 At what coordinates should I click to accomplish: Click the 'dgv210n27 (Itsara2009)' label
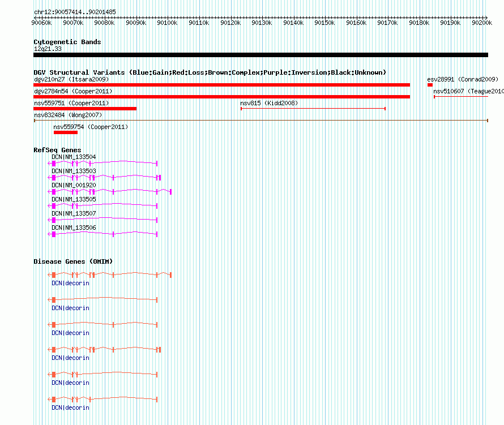click(71, 79)
